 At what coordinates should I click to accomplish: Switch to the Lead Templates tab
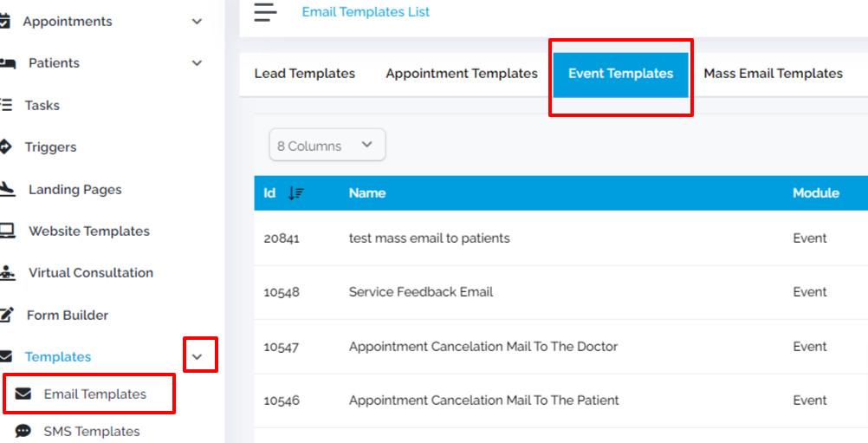pyautogui.click(x=304, y=74)
